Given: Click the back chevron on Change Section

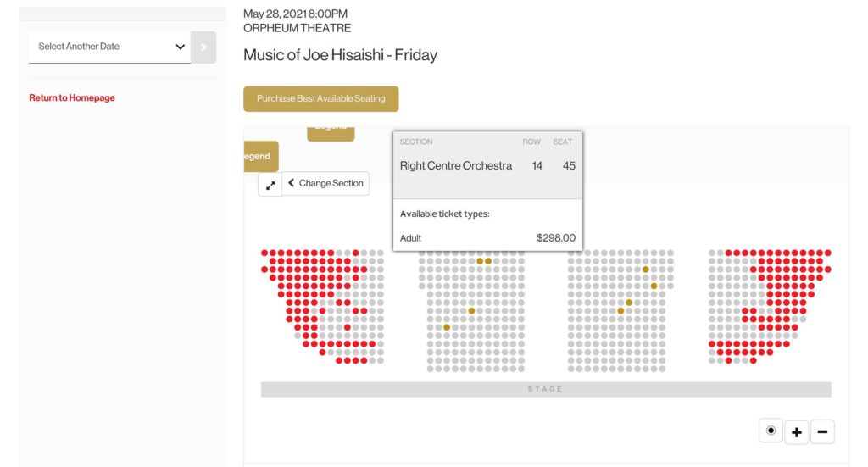Looking at the screenshot, I should tap(291, 183).
